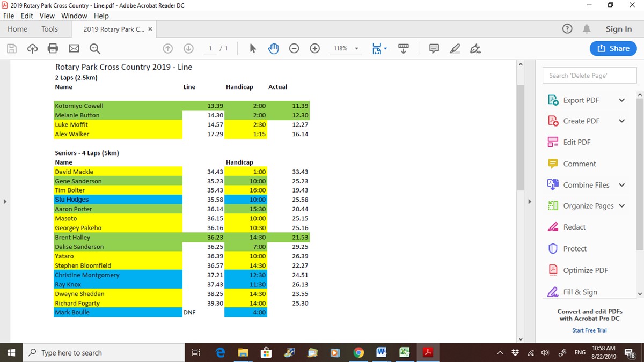
Task: Switch to the Tools tab
Action: tap(50, 29)
